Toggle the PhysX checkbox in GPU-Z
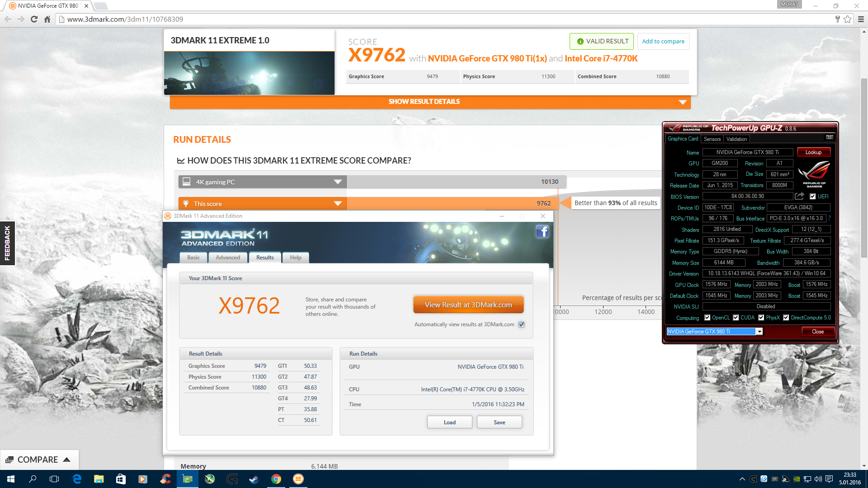The height and width of the screenshot is (488, 868). point(761,318)
